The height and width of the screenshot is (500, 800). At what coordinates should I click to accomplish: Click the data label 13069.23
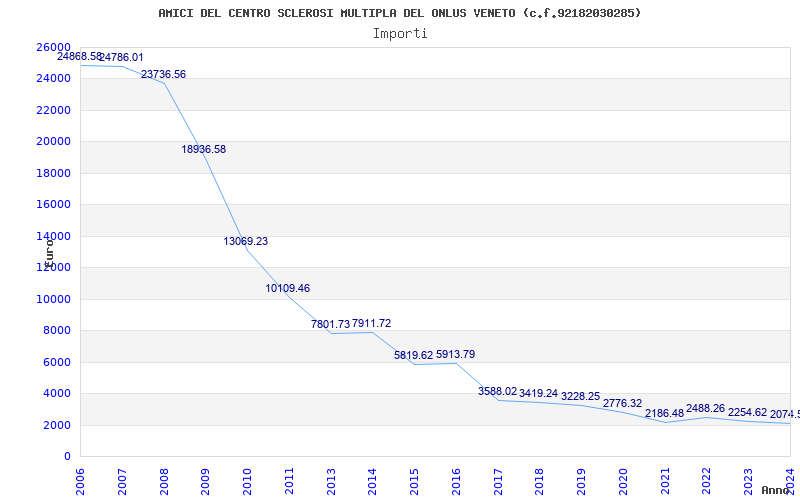pyautogui.click(x=245, y=241)
